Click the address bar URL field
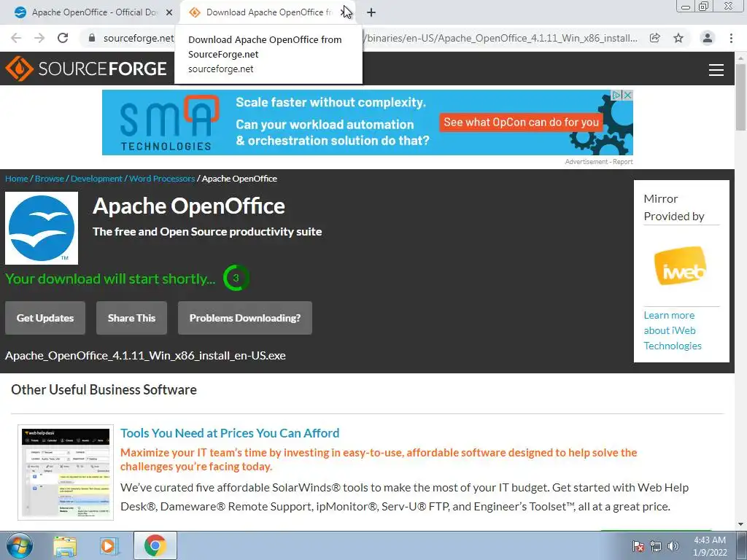 (x=369, y=38)
